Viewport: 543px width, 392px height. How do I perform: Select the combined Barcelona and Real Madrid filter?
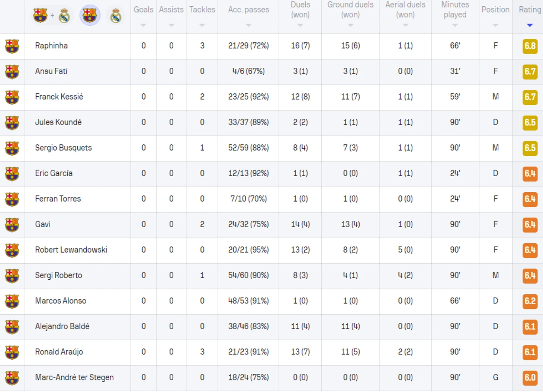[x=52, y=16]
